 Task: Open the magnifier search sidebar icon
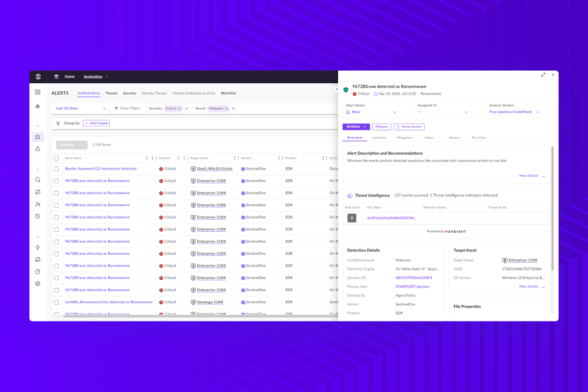(38, 180)
